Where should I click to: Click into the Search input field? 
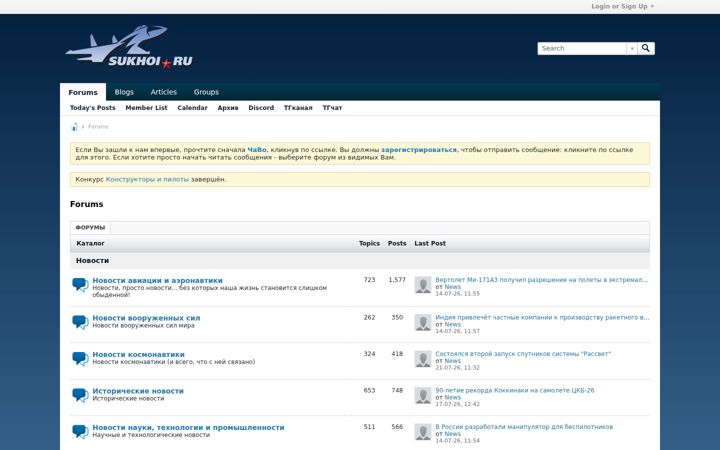(x=582, y=48)
